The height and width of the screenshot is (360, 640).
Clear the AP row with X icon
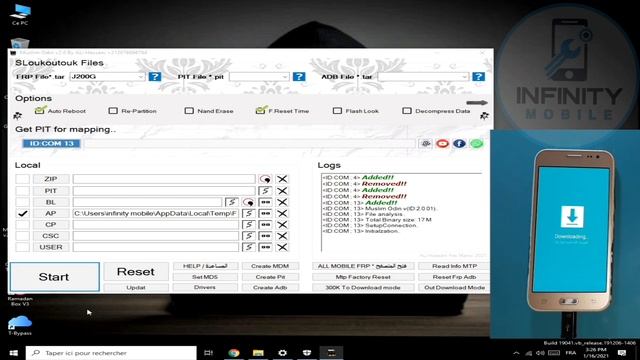pos(282,213)
